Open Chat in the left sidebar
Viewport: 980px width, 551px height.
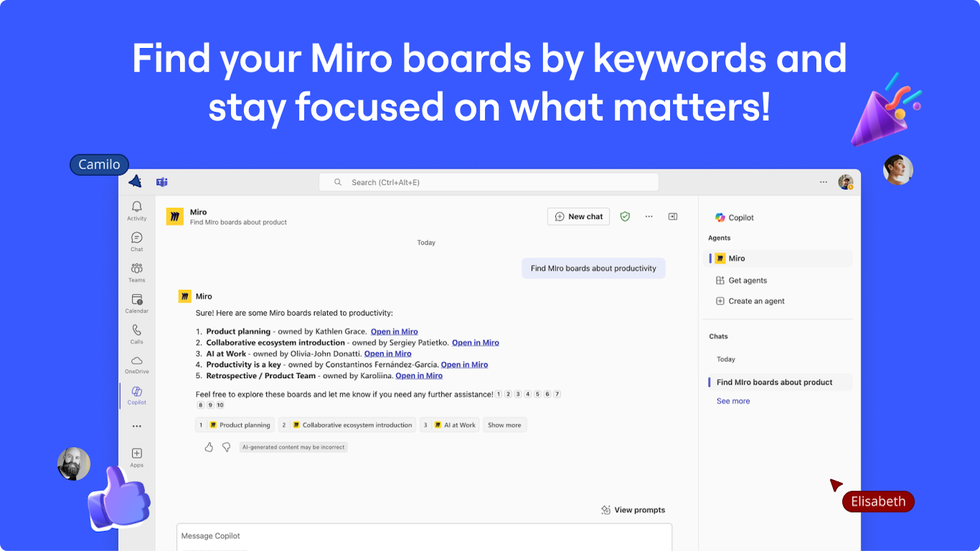[x=136, y=241]
